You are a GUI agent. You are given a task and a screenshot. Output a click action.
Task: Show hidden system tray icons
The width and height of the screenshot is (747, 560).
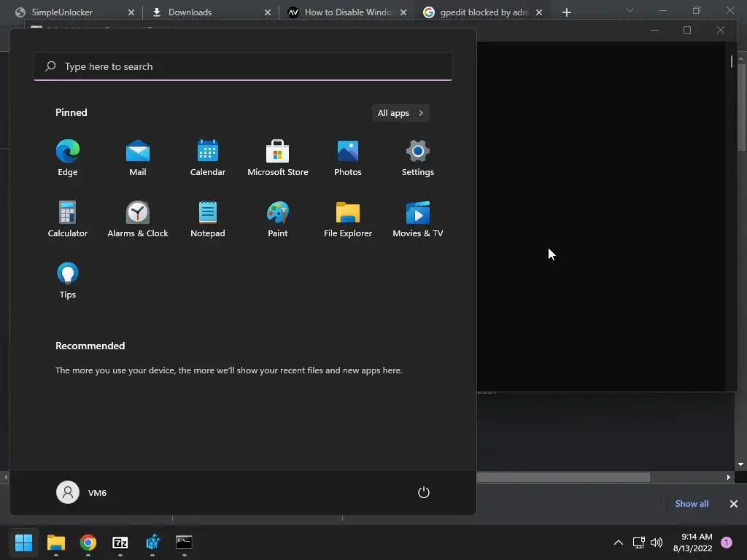point(619,542)
